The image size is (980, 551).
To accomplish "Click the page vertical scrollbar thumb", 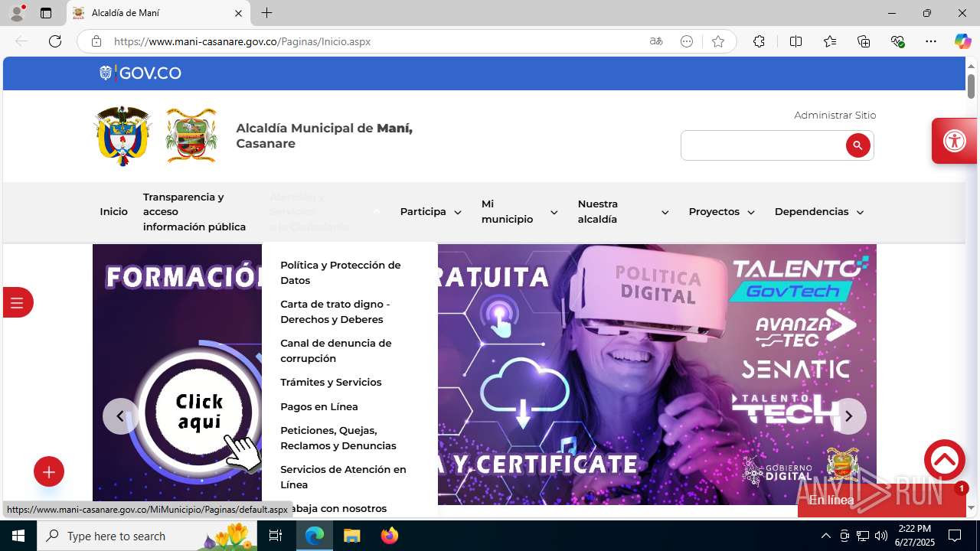I will point(972,86).
